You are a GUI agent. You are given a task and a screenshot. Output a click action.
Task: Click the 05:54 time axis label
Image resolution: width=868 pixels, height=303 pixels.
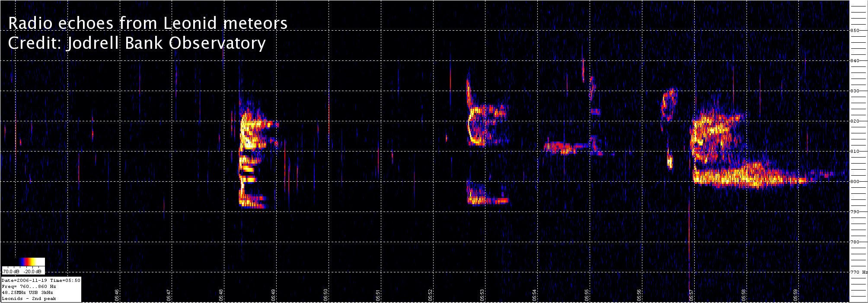pyautogui.click(x=535, y=295)
